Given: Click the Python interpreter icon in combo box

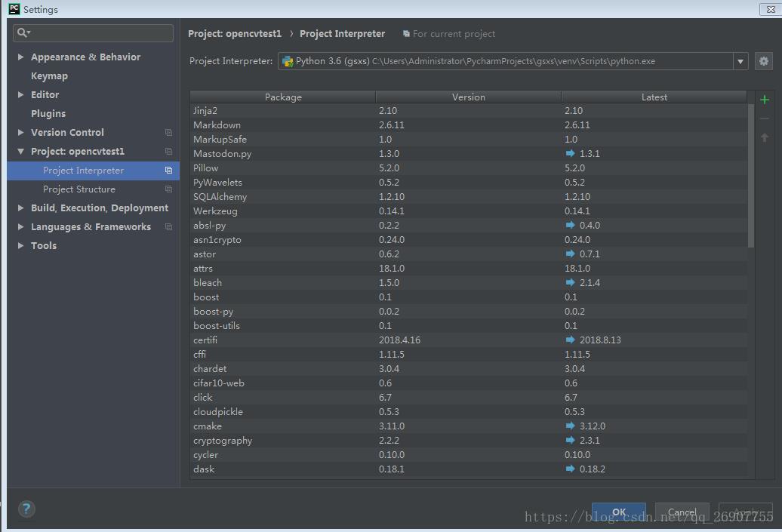Looking at the screenshot, I should point(288,61).
